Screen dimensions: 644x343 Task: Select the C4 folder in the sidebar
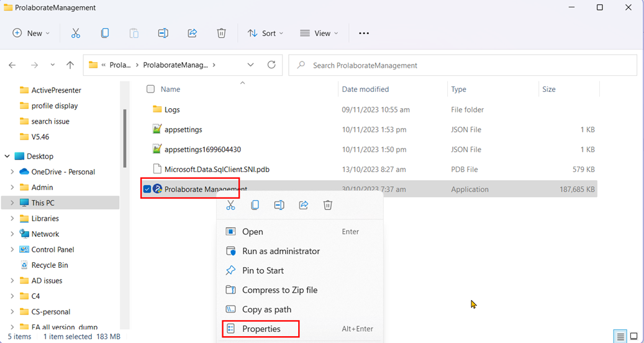[36, 296]
